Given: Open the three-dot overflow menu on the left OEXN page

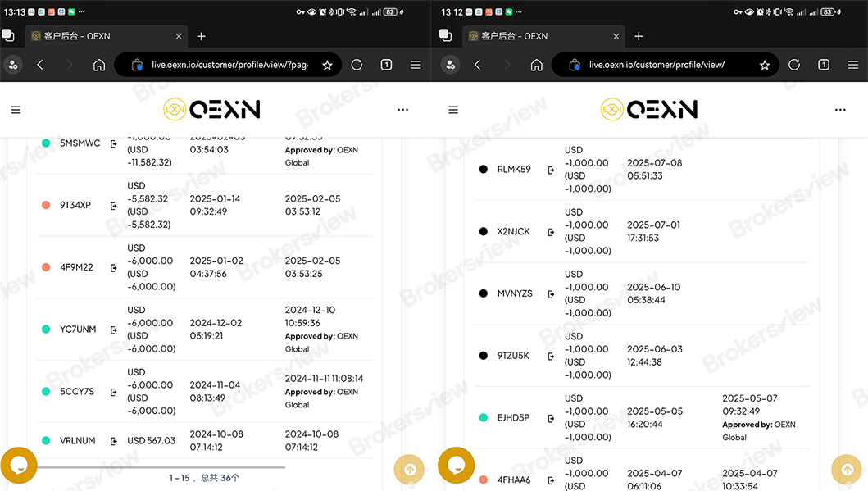Looking at the screenshot, I should click(x=402, y=109).
